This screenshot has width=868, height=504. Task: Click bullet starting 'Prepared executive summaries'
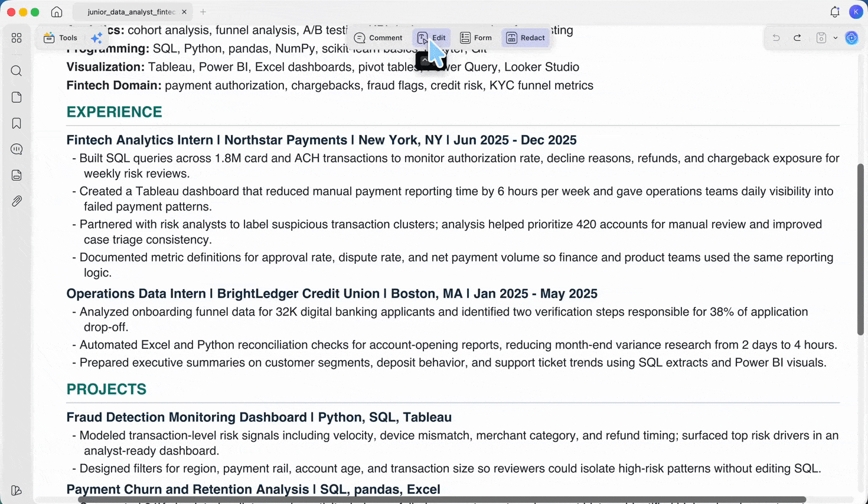coord(449,362)
